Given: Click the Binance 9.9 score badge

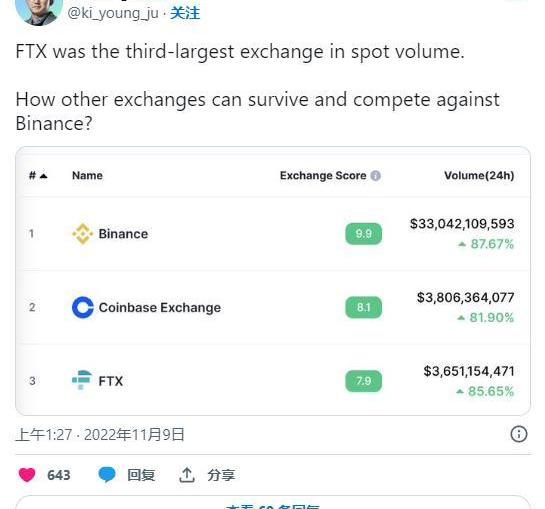Looking at the screenshot, I should coord(363,234).
